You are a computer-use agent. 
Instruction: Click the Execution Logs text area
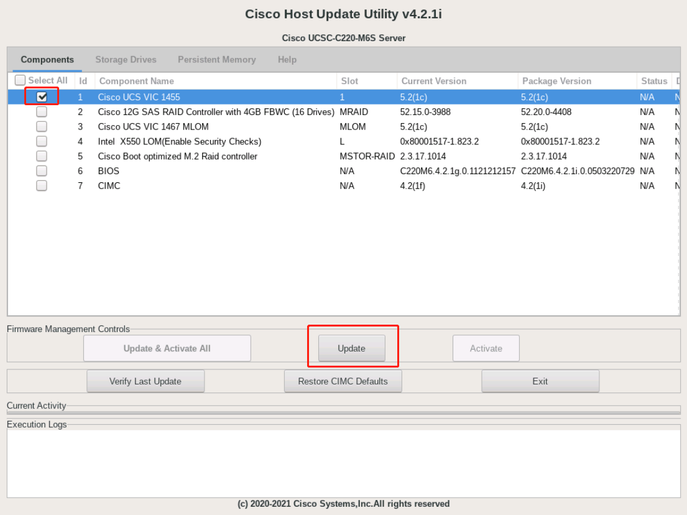[x=344, y=463]
